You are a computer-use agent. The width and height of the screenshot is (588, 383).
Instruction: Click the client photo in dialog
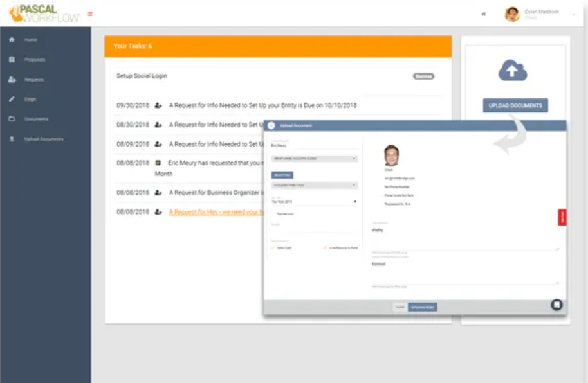click(x=391, y=155)
